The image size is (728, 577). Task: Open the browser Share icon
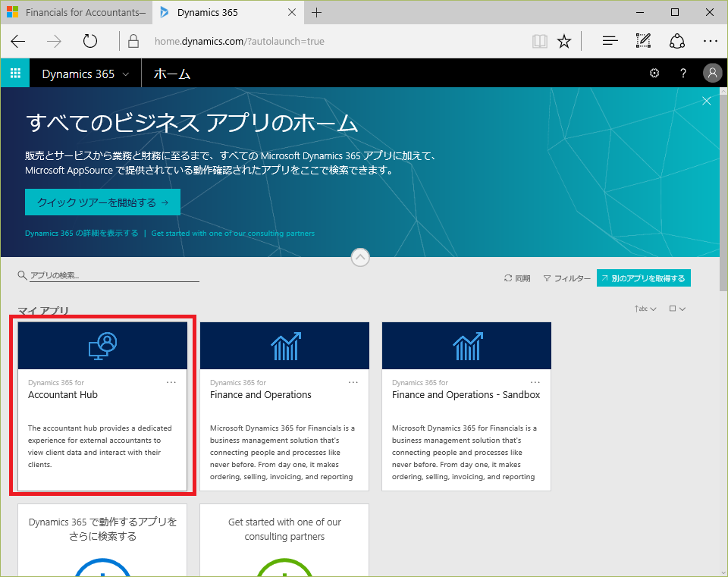coord(677,41)
